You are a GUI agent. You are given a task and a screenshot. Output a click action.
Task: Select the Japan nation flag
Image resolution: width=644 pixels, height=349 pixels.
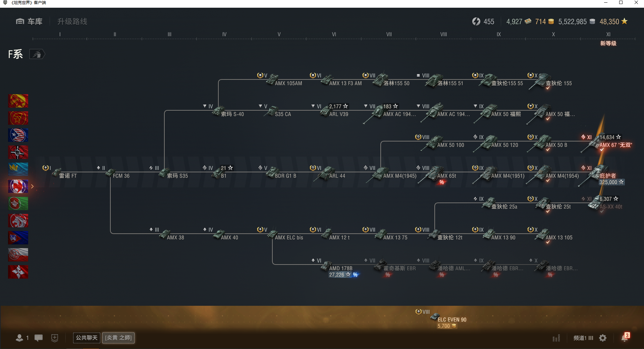[x=18, y=272]
